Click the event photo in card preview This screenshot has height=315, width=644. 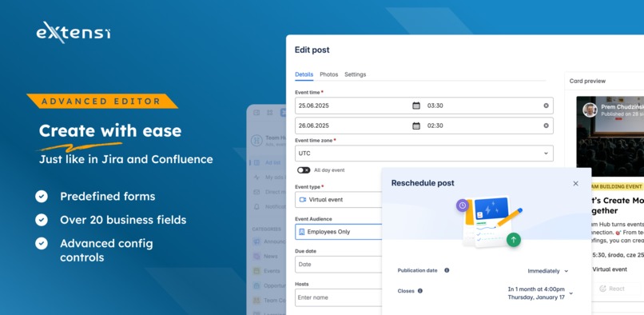click(610, 137)
